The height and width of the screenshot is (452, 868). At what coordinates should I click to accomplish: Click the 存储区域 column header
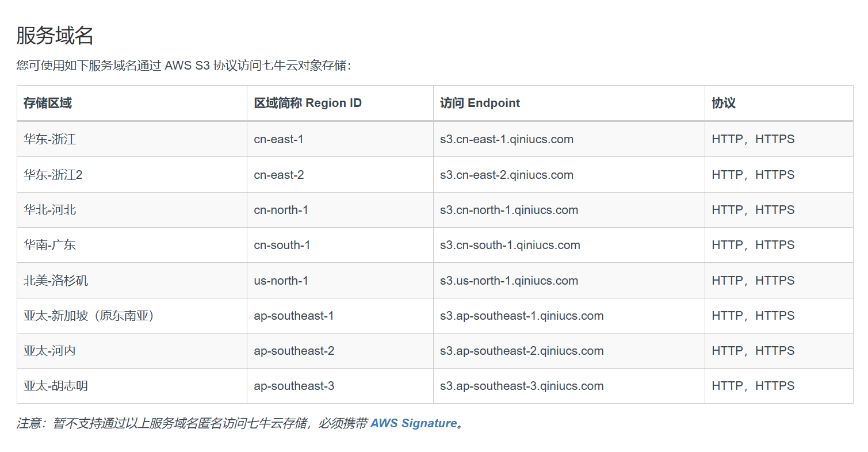[x=48, y=103]
